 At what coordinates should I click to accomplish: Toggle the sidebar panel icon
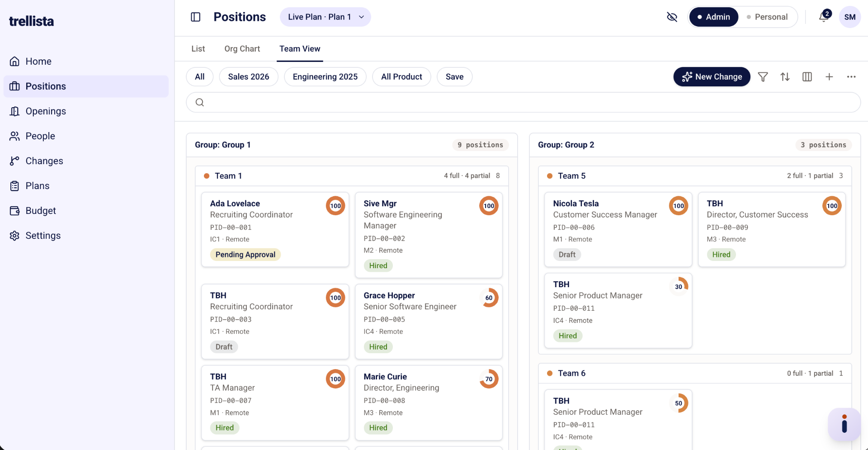coord(195,17)
